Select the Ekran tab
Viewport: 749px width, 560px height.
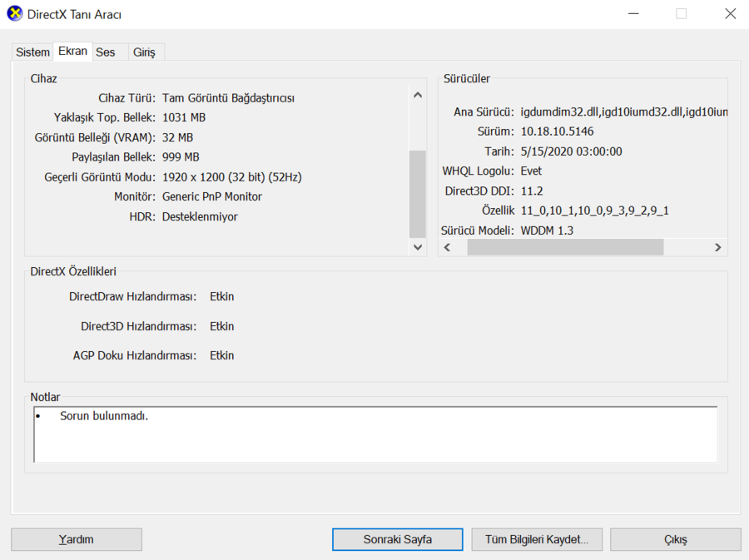72,51
